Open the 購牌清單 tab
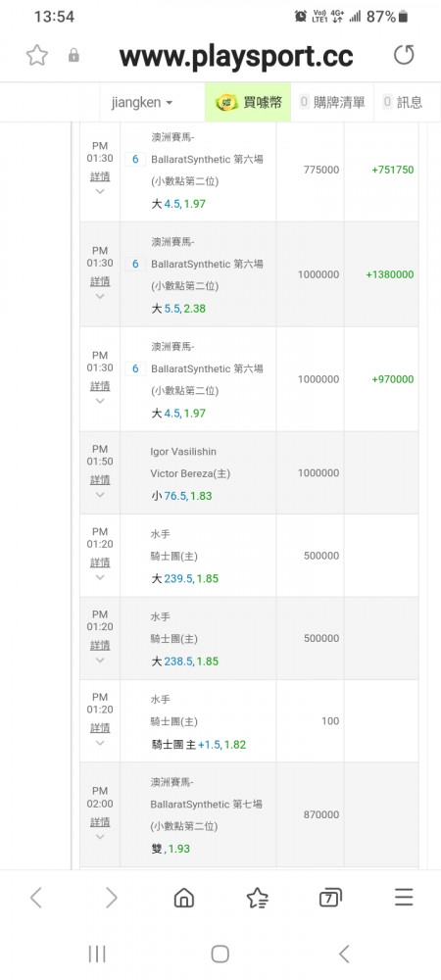The width and height of the screenshot is (441, 980). 332,103
